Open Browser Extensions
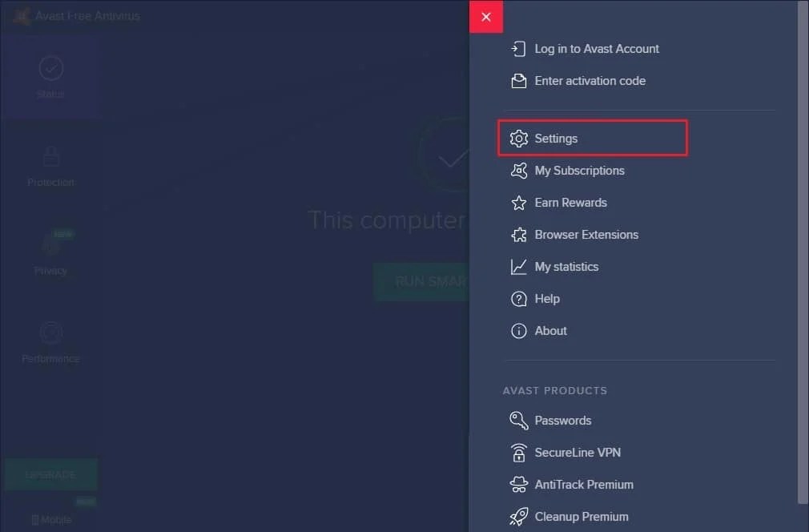The width and height of the screenshot is (809, 532). click(586, 234)
